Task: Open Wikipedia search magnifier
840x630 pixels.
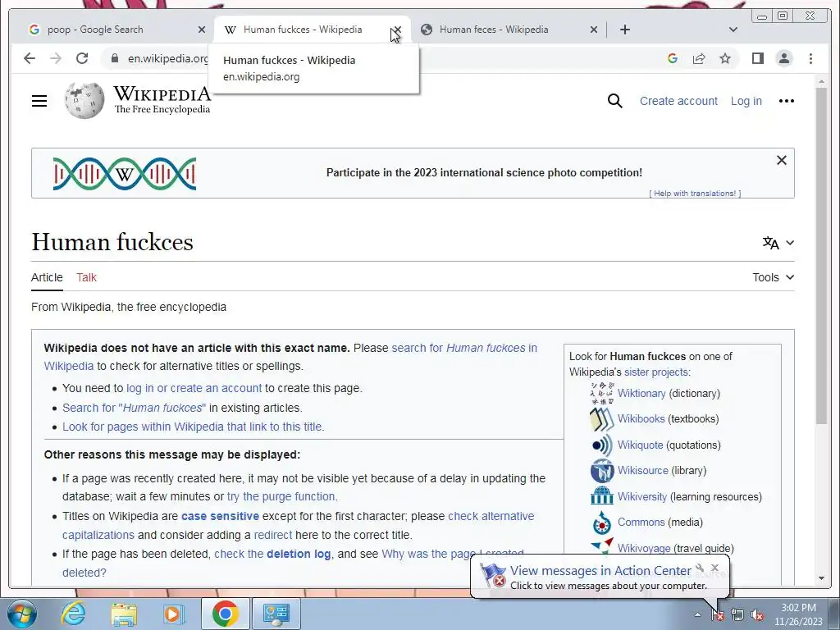Action: tap(615, 101)
